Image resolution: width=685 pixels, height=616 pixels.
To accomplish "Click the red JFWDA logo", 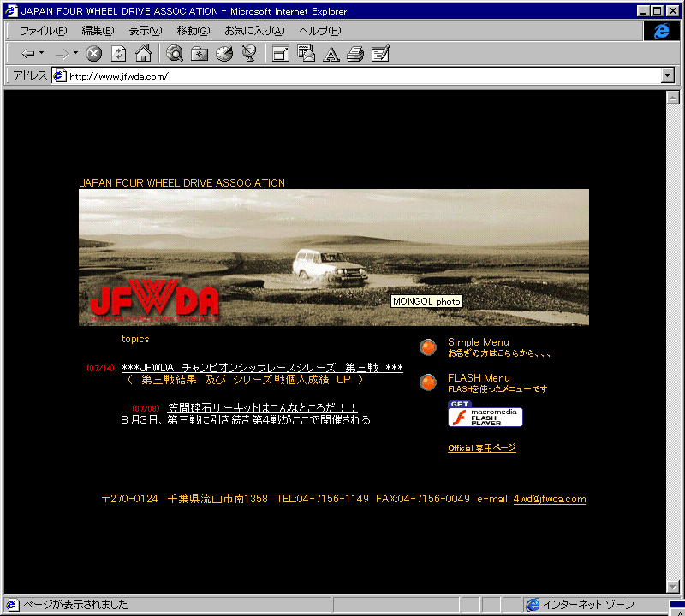I will click(x=154, y=300).
